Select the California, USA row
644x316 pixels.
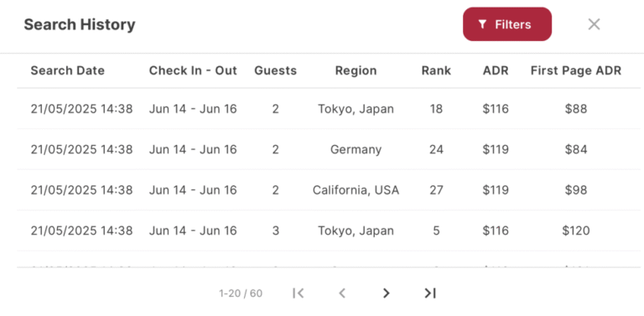pos(329,190)
